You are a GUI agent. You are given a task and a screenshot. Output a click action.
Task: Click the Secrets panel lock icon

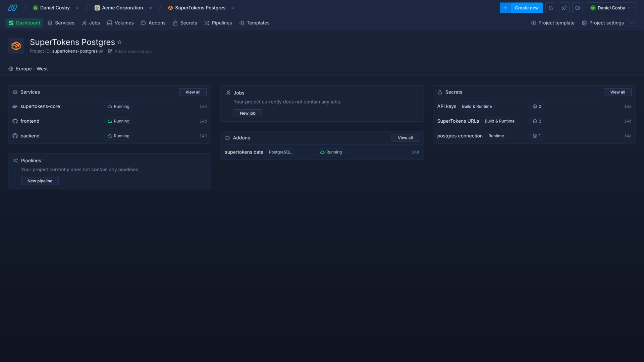[440, 92]
